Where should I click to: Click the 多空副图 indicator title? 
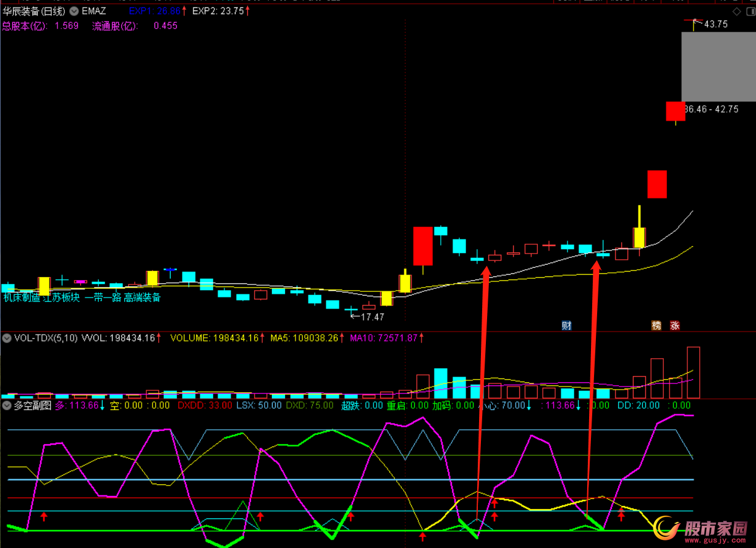click(32, 406)
